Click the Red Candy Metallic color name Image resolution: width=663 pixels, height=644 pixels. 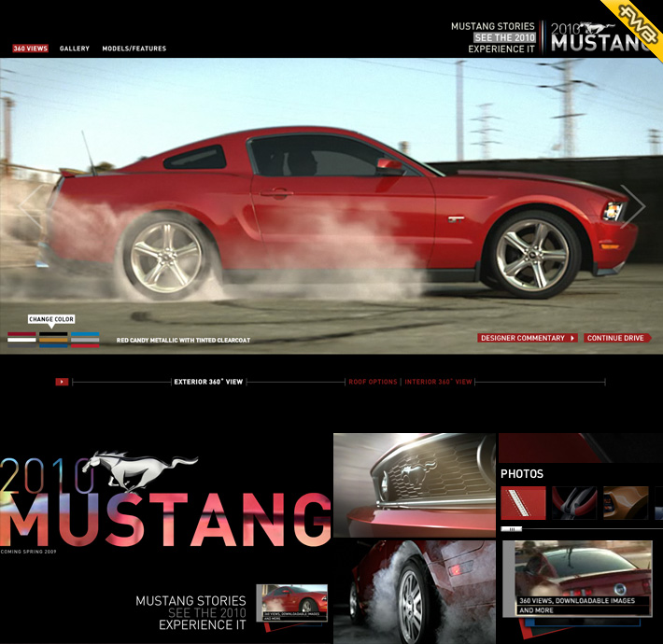[x=183, y=340]
